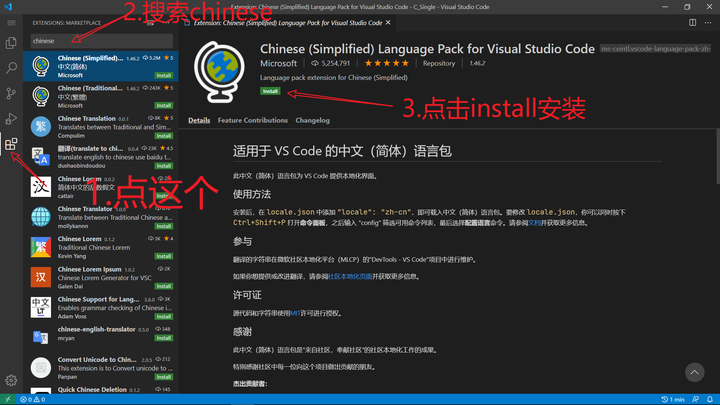Click the Microsoft publisher name
Screen dimensions: 720x405
click(x=278, y=63)
